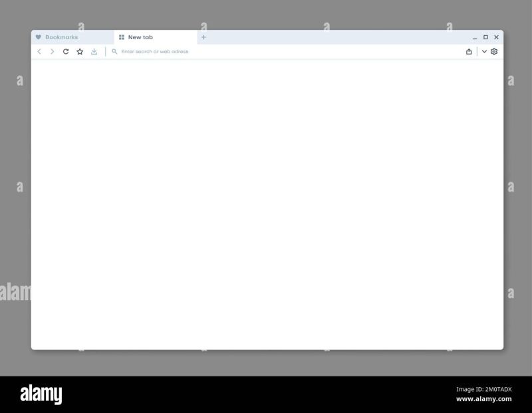
Task: Open browser settings via the gear icon
Action: (494, 51)
